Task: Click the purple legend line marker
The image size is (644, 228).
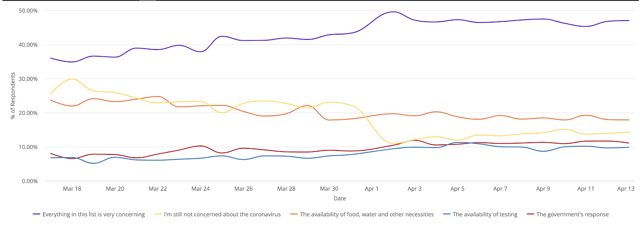Action: tap(37, 214)
